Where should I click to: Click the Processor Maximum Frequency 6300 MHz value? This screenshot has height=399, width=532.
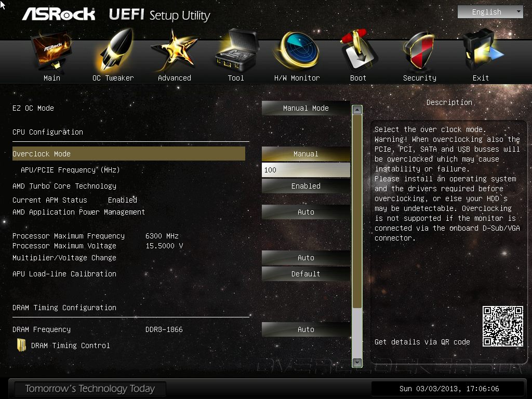click(x=162, y=236)
